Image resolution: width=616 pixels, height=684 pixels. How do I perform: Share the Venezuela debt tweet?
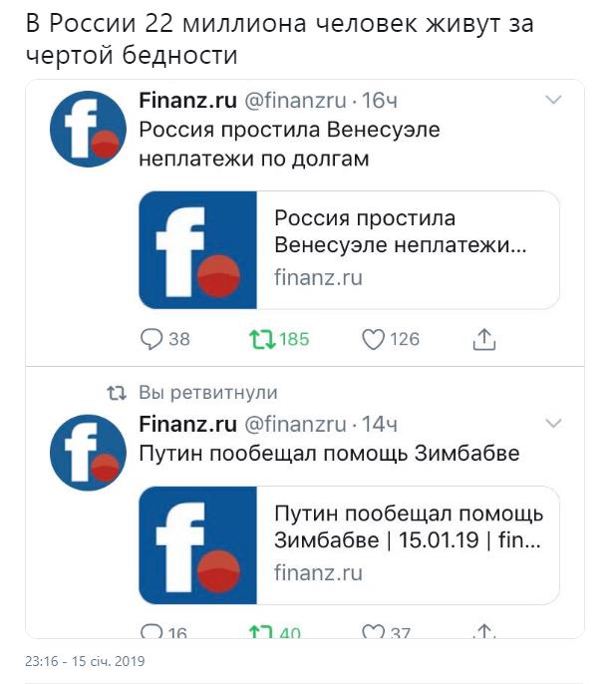[x=483, y=340]
